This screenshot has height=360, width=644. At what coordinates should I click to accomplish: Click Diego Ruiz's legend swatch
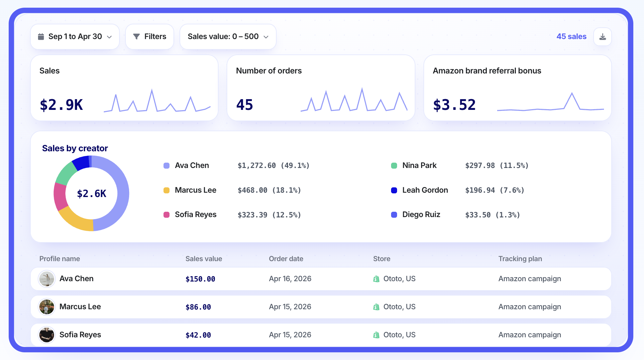click(394, 215)
